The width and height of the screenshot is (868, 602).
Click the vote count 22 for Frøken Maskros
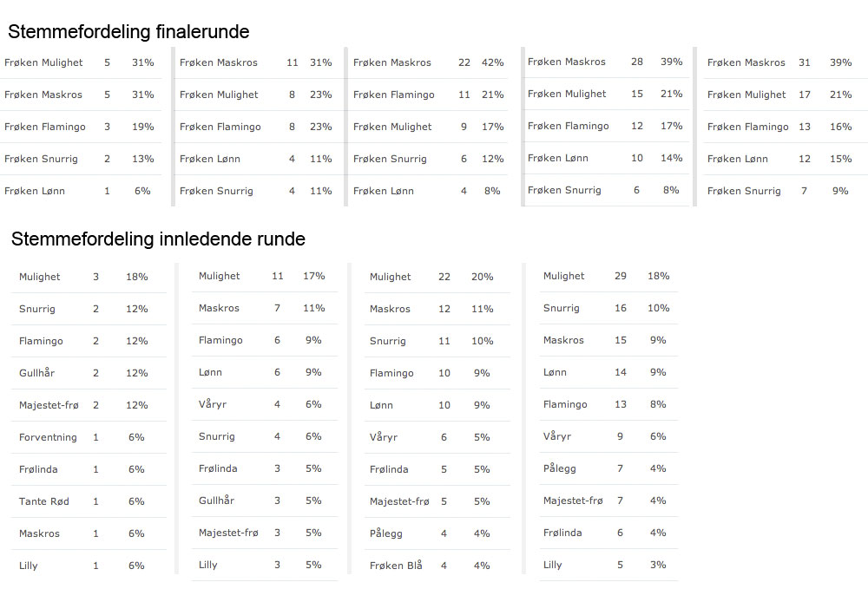click(x=464, y=62)
